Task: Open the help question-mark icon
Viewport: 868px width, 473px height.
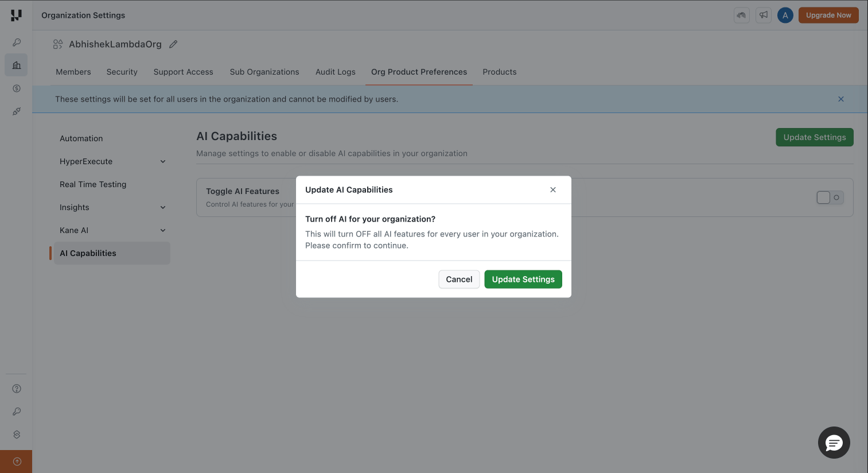Action: [x=16, y=388]
